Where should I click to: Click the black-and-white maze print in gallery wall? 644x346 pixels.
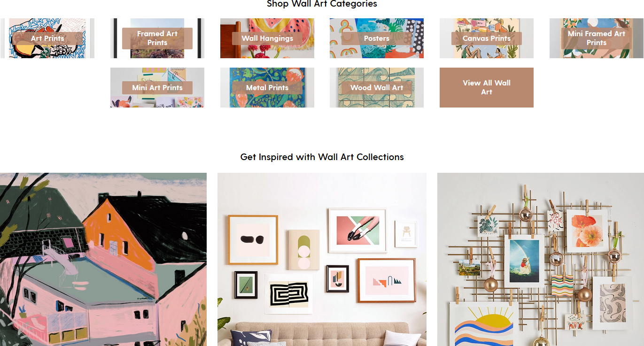pos(288,294)
